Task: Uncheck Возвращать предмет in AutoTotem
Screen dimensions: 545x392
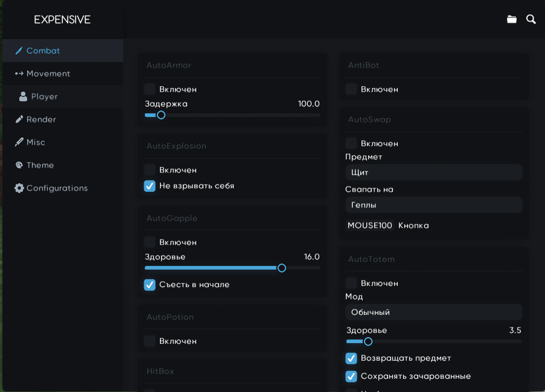Action: pyautogui.click(x=351, y=358)
